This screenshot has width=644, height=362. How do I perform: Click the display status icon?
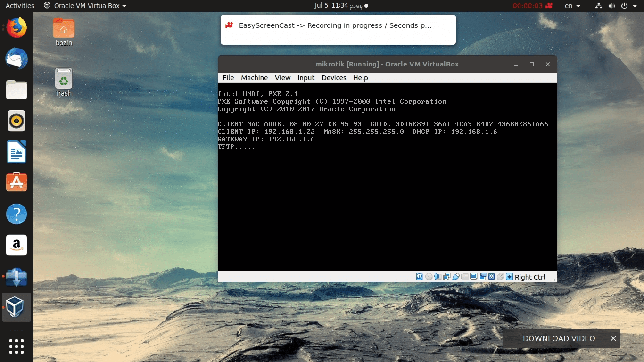pos(473,277)
